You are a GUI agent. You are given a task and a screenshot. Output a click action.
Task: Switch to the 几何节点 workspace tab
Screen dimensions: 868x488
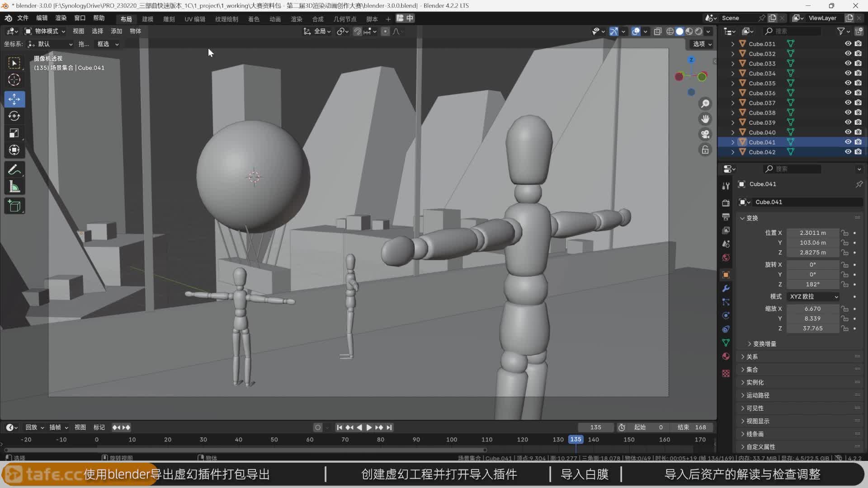(x=345, y=19)
